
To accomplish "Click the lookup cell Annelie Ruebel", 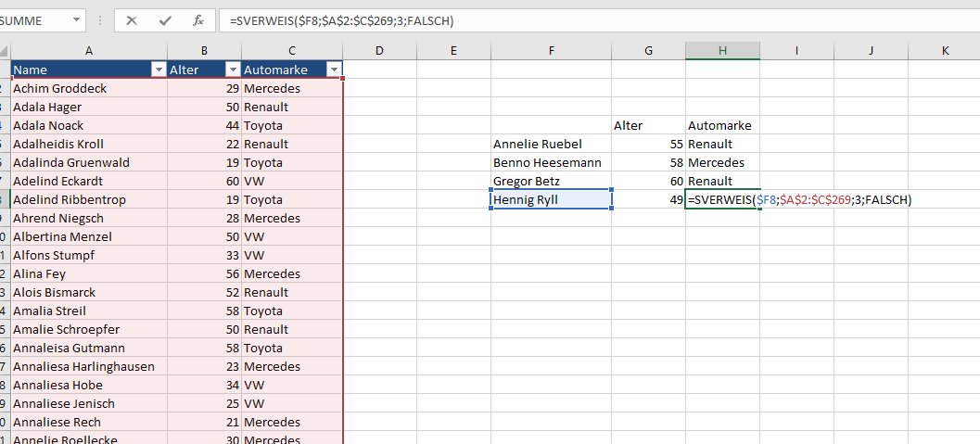I will pyautogui.click(x=552, y=144).
